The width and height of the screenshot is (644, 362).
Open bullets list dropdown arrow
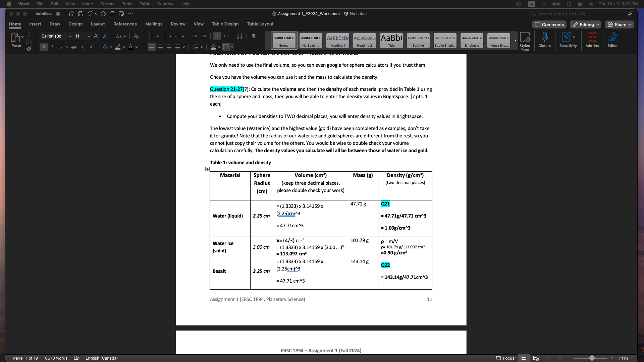[158, 36]
